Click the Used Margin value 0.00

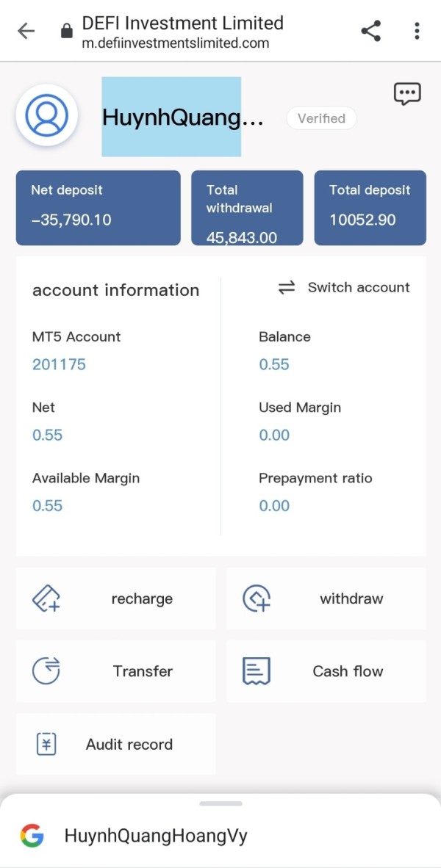(x=274, y=435)
